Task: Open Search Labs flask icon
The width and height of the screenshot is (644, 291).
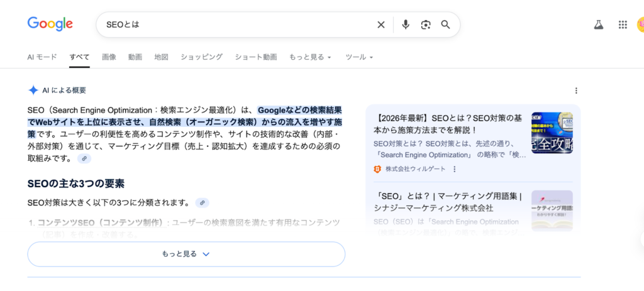Action: point(598,25)
